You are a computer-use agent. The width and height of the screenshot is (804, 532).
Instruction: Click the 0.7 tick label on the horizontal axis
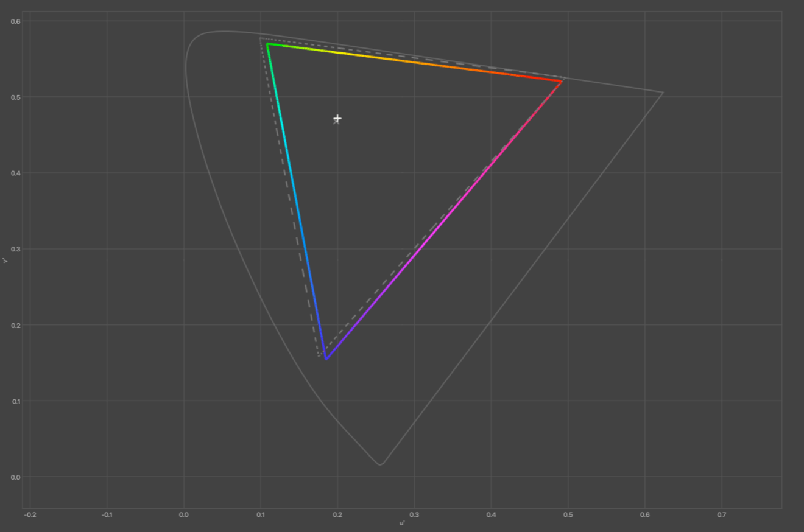coord(722,515)
